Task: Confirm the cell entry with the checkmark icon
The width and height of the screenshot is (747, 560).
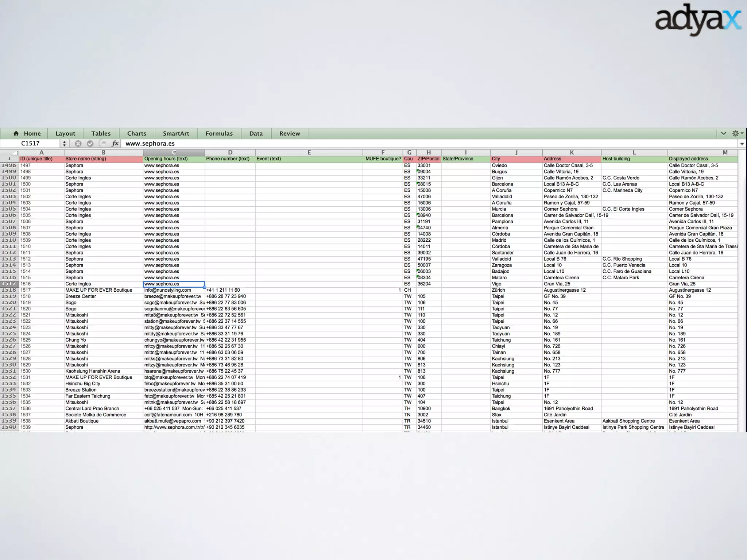Action: [x=90, y=144]
